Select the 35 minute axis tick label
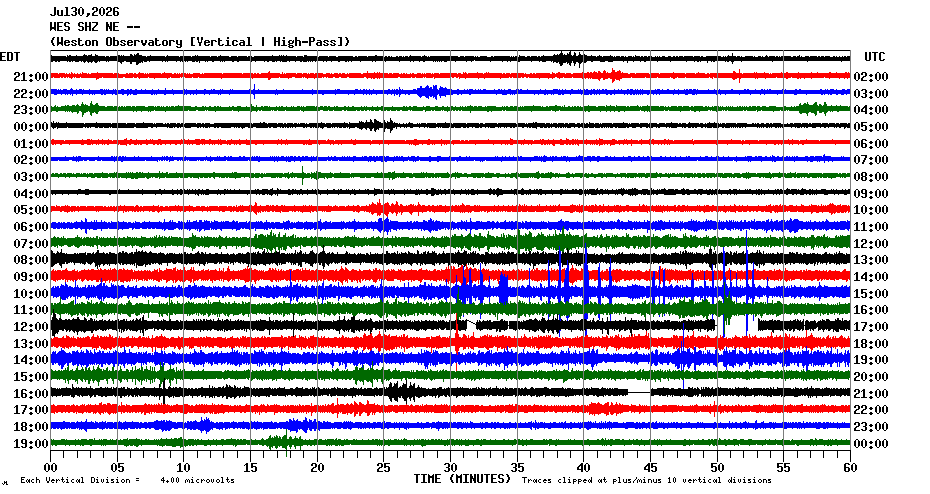This screenshot has width=930, height=494. [x=517, y=468]
